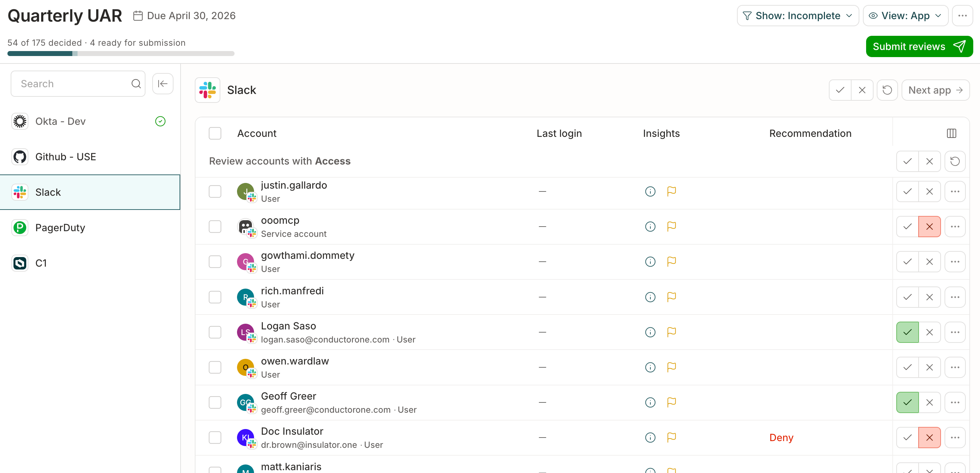Select the gowthami.dommety row checkbox
The height and width of the screenshot is (473, 980).
215,262
